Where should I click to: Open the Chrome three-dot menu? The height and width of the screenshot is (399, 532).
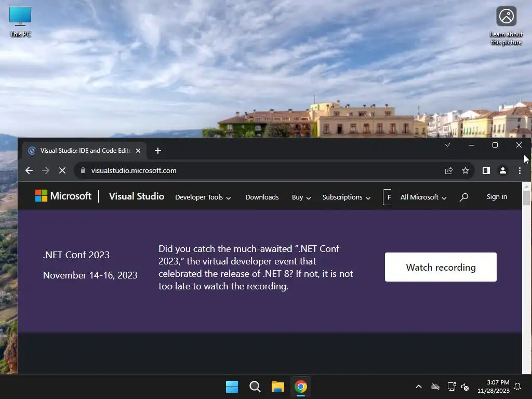[520, 170]
